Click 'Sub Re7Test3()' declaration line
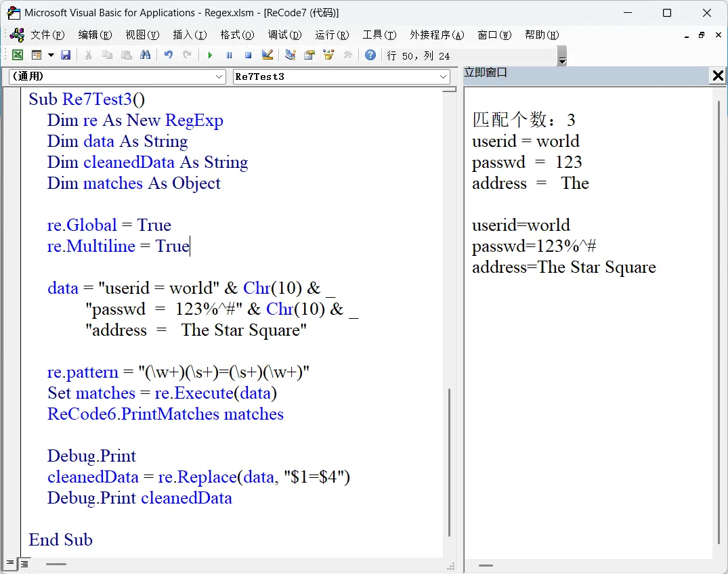Viewport: 728px width, 574px height. pyautogui.click(x=87, y=100)
